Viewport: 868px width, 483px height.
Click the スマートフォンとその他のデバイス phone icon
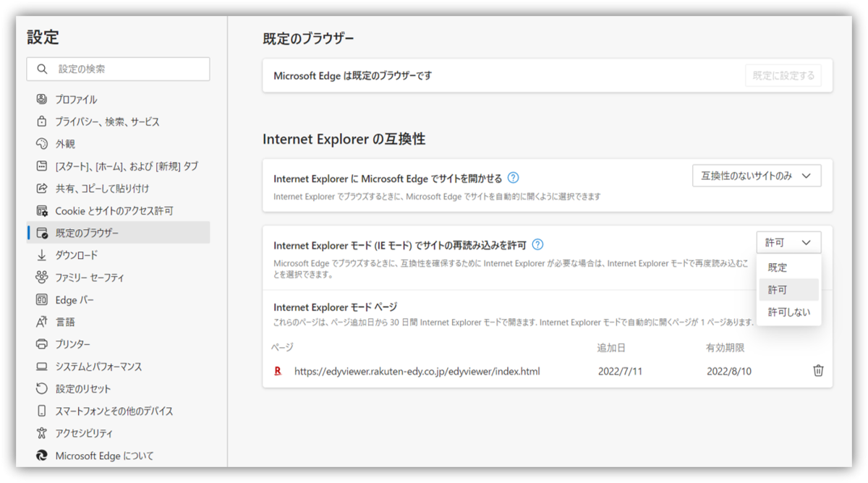click(42, 411)
